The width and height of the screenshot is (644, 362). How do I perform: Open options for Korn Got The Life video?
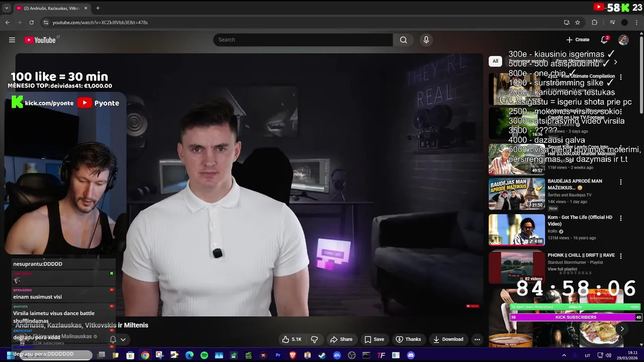point(620,218)
